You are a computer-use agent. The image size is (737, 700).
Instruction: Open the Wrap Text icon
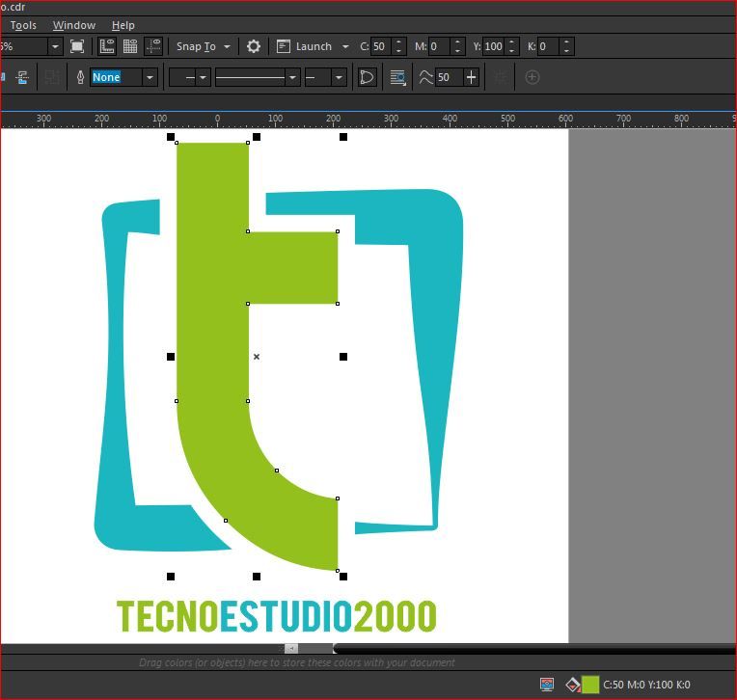397,77
